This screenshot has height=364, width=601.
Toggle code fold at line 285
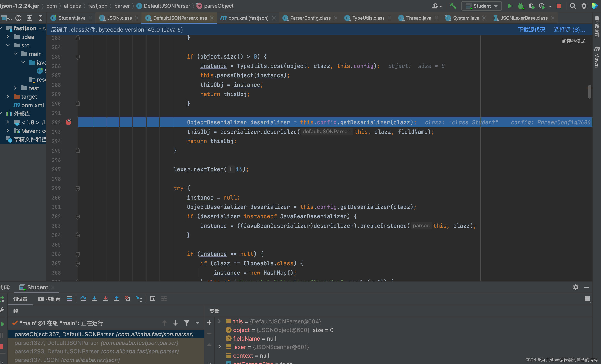[x=78, y=57]
